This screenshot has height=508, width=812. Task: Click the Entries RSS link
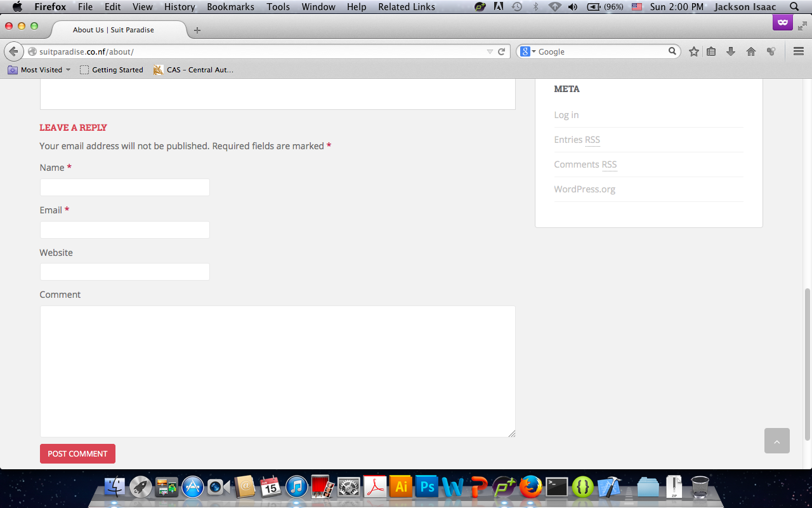pos(577,140)
